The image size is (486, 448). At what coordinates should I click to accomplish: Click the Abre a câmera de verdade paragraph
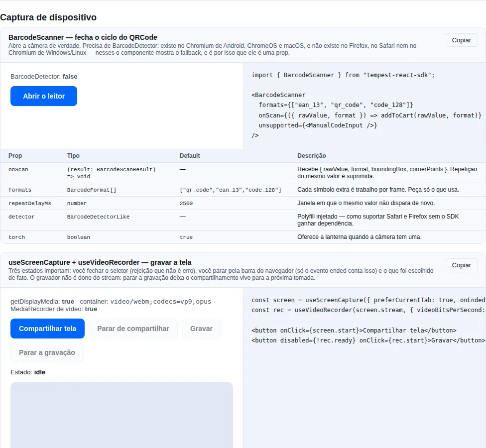(212, 49)
